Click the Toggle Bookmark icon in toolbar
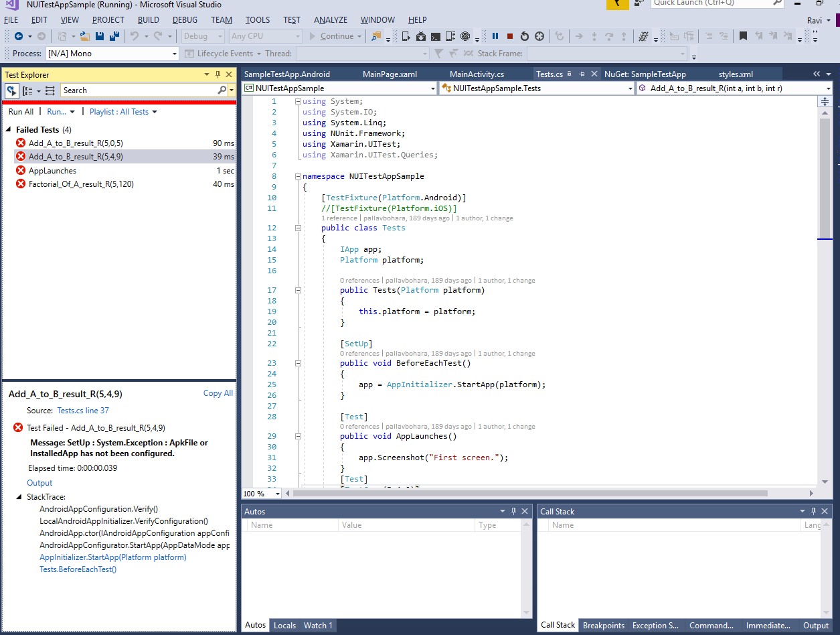The height and width of the screenshot is (635, 840). pyautogui.click(x=743, y=36)
